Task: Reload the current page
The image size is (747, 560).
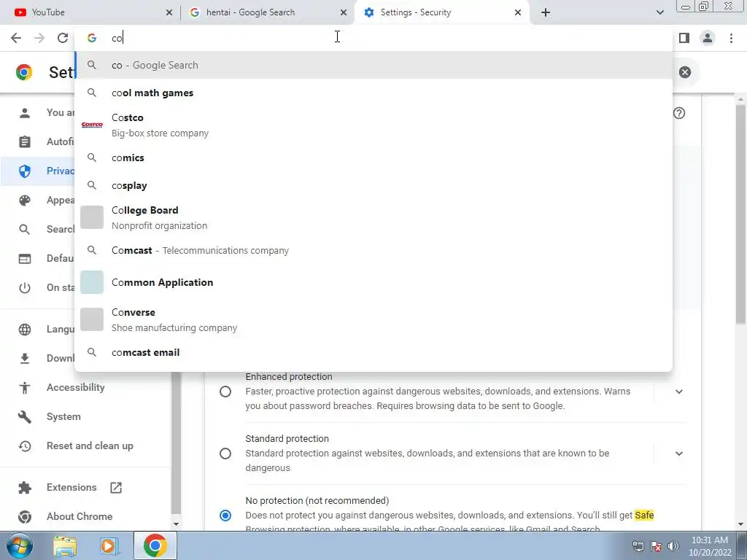Action: tap(63, 38)
